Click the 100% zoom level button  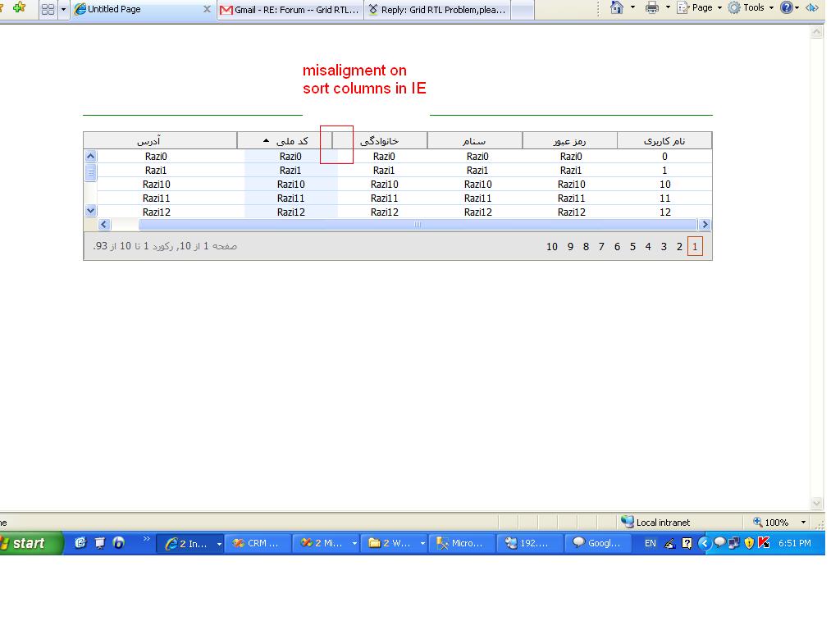click(771, 523)
